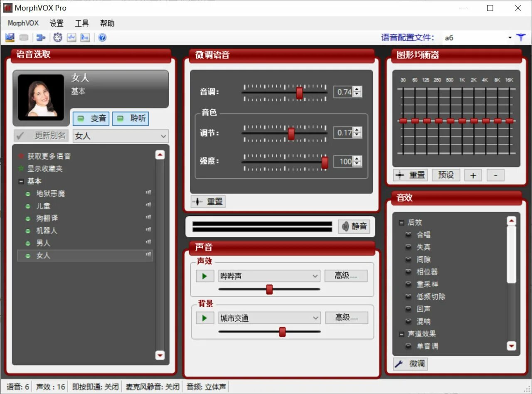Collapse the 后效 effects group

pos(401,223)
